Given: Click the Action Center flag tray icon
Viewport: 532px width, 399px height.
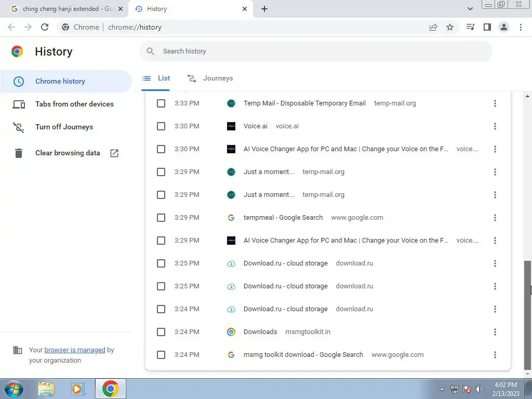Looking at the screenshot, I should click(467, 389).
